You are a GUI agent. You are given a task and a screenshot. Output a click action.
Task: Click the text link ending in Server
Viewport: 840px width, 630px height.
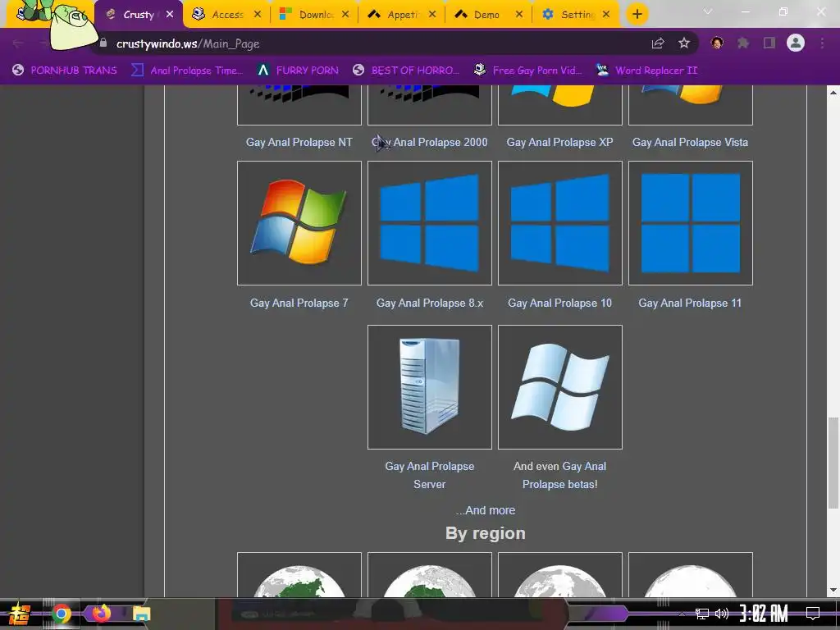coord(430,475)
